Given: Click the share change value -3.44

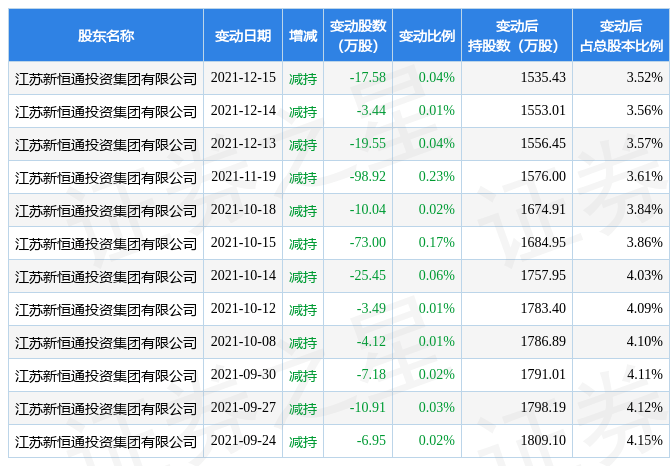Looking at the screenshot, I should coord(371,110).
